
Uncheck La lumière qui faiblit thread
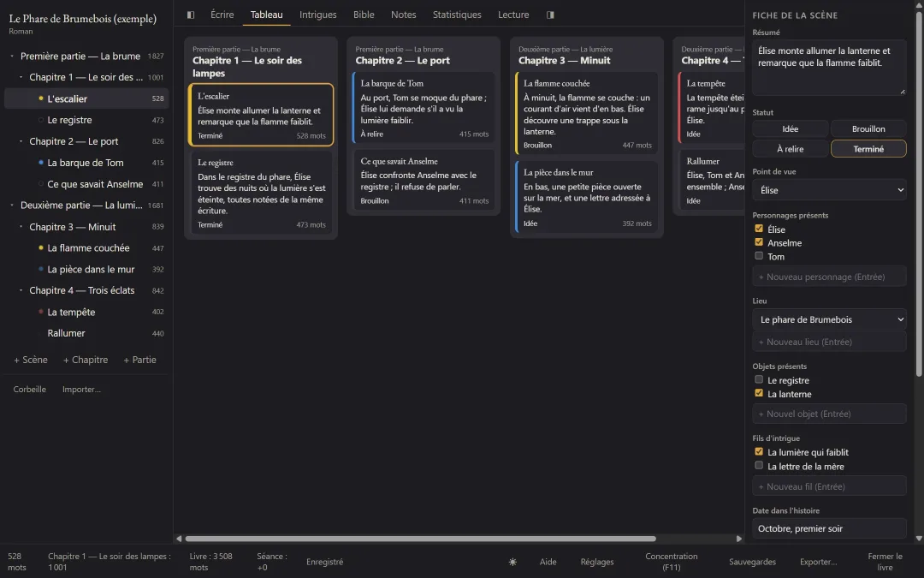pos(759,452)
